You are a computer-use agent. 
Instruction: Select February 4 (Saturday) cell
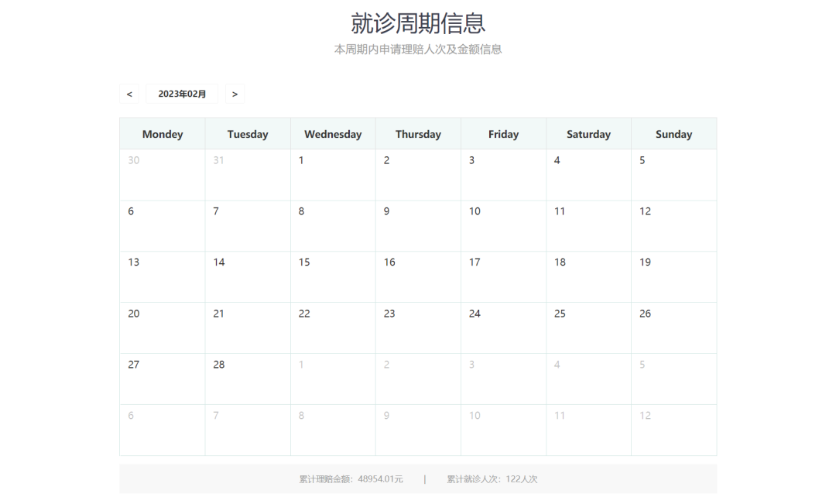point(588,175)
